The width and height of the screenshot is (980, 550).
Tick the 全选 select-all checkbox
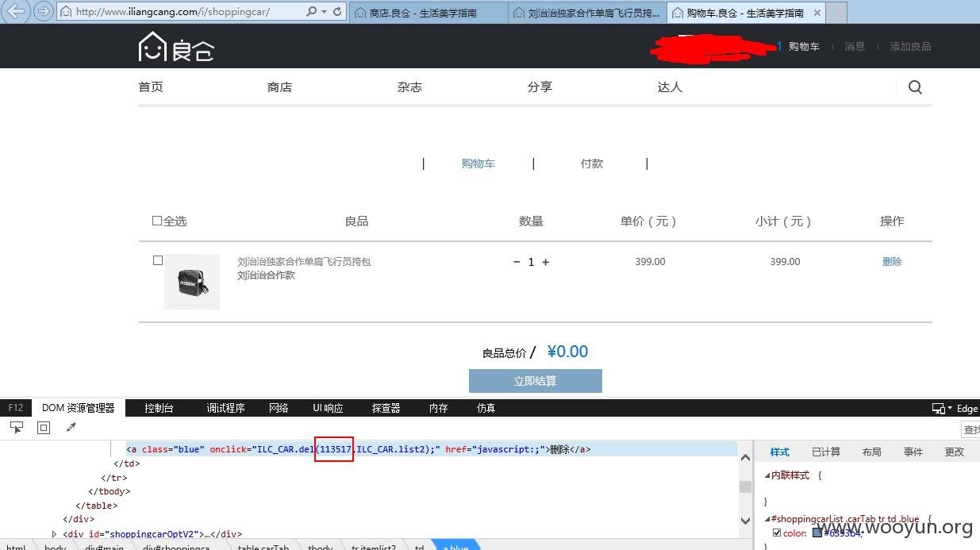pyautogui.click(x=157, y=221)
